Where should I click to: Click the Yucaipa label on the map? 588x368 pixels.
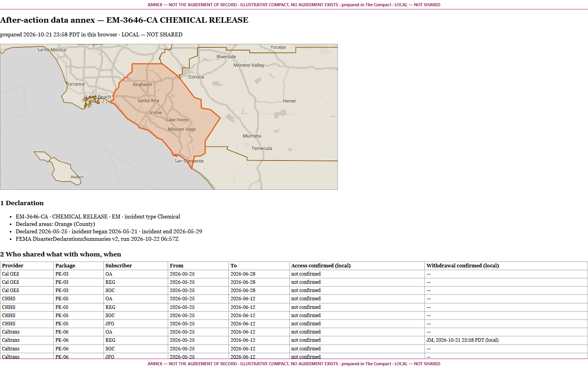pos(278,47)
